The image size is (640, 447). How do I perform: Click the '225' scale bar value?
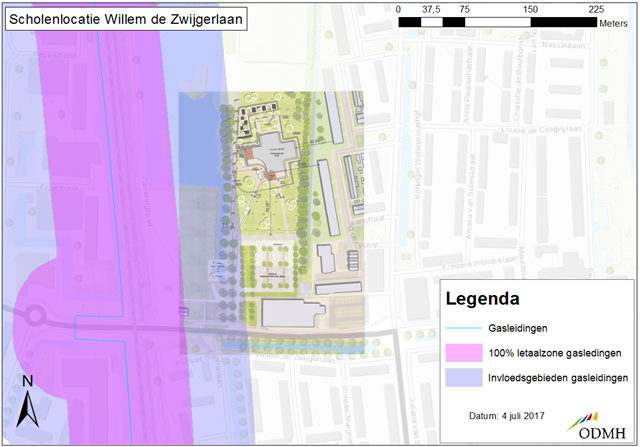pos(596,9)
